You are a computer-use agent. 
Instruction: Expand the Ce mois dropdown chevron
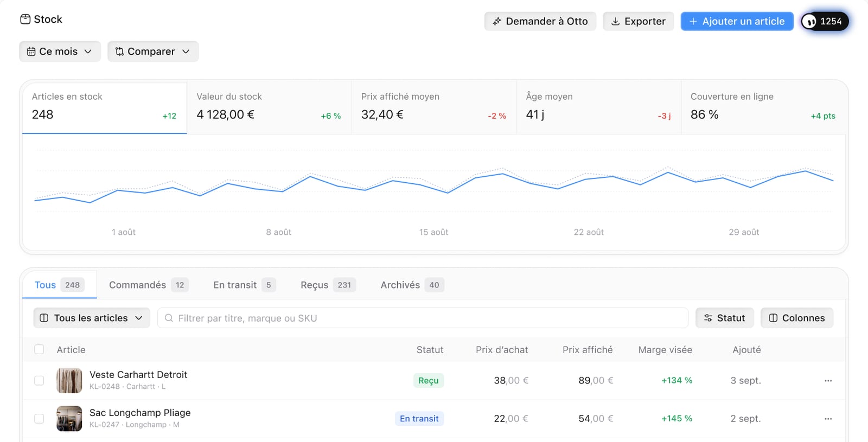coord(88,52)
